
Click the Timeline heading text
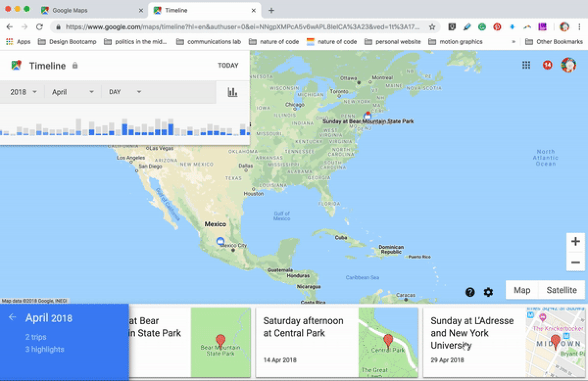[48, 66]
